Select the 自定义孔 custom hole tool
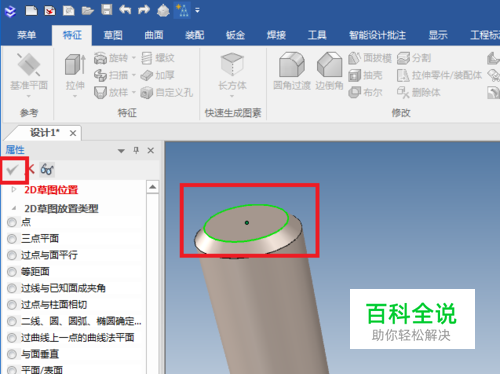This screenshot has width=500, height=374. tap(166, 92)
